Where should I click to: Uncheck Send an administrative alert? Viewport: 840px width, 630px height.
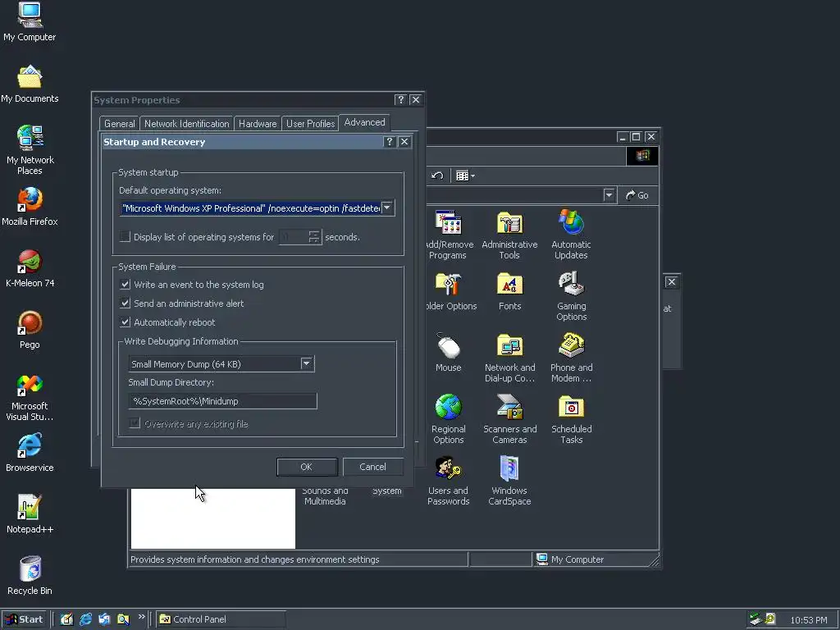click(x=125, y=304)
